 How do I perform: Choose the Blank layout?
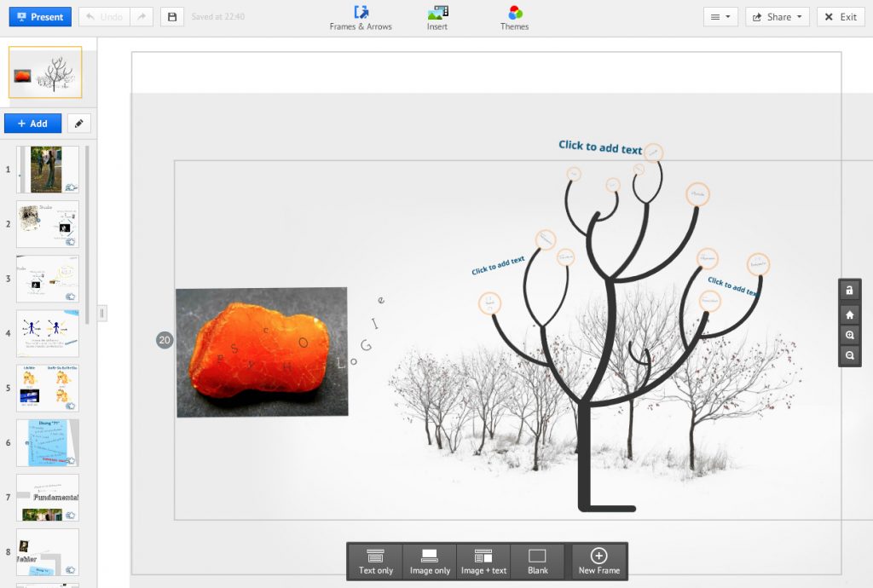tap(538, 562)
